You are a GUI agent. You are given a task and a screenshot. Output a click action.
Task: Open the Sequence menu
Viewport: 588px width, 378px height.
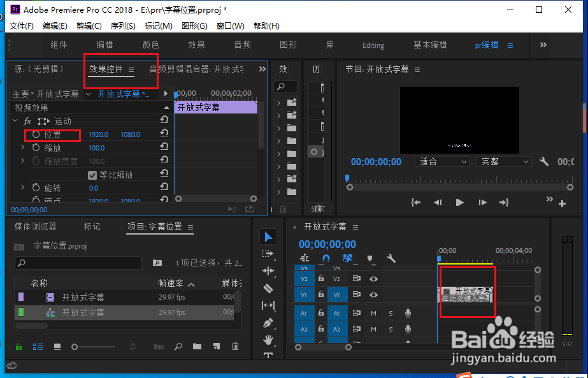click(x=123, y=26)
